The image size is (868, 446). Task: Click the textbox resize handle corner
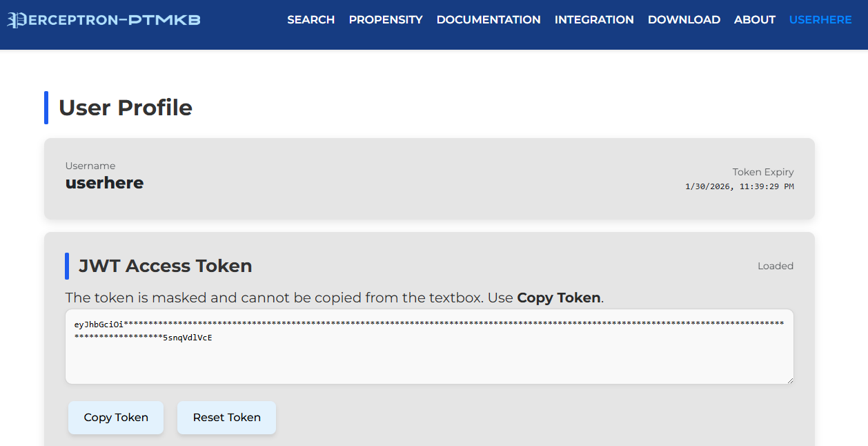point(789,380)
